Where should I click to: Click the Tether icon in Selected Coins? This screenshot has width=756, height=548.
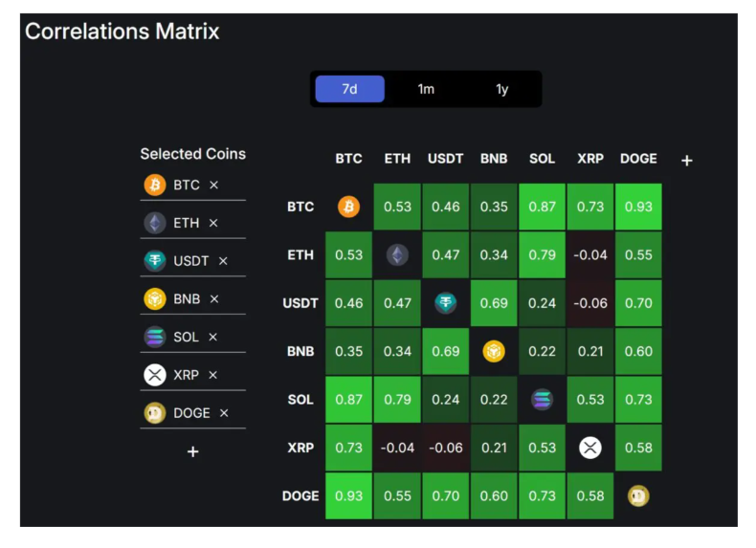click(155, 260)
